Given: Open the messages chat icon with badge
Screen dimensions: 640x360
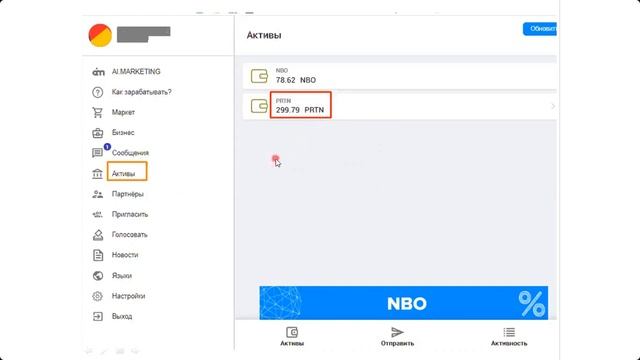Looking at the screenshot, I should 98,153.
